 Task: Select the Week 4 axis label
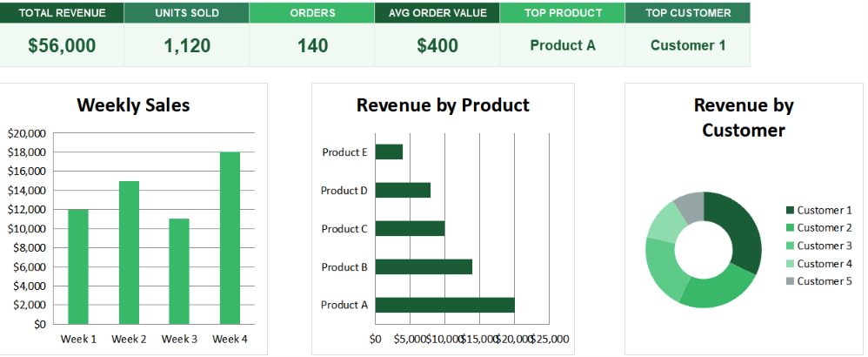click(230, 339)
